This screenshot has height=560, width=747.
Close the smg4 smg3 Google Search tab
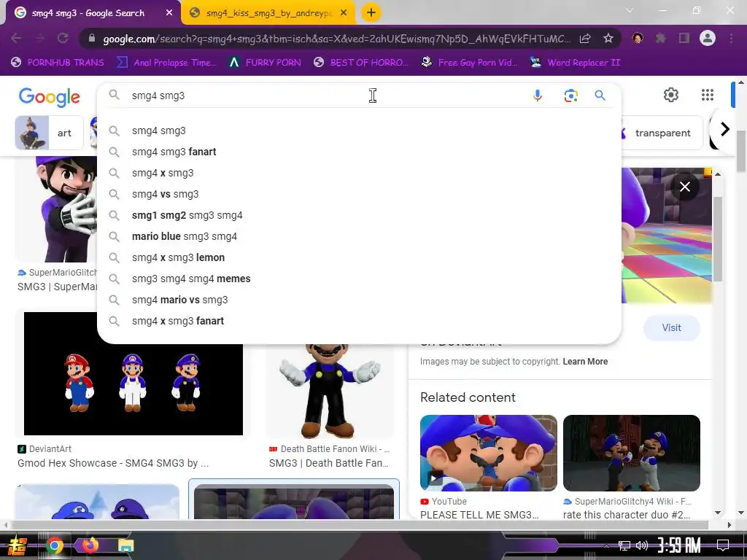coord(169,13)
